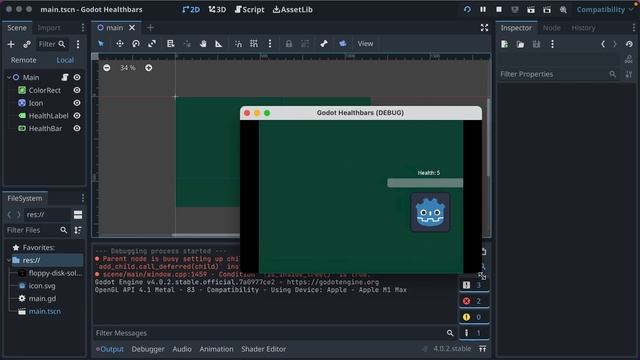This screenshot has height=360, width=640.
Task: Reset zoom via the 34 % label
Action: click(x=127, y=68)
